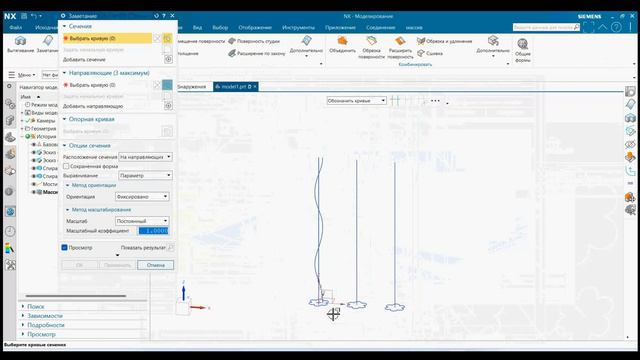
Task: Click the navigator horizontal scrollbar
Action: click(76, 296)
